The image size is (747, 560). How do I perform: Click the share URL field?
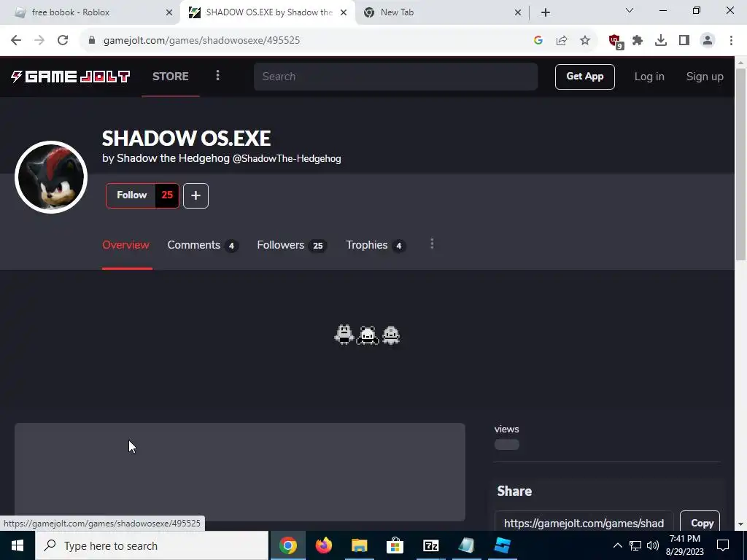[584, 523]
